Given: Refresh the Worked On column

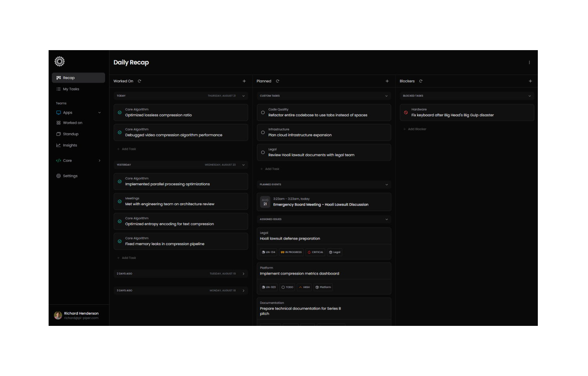Looking at the screenshot, I should 139,81.
